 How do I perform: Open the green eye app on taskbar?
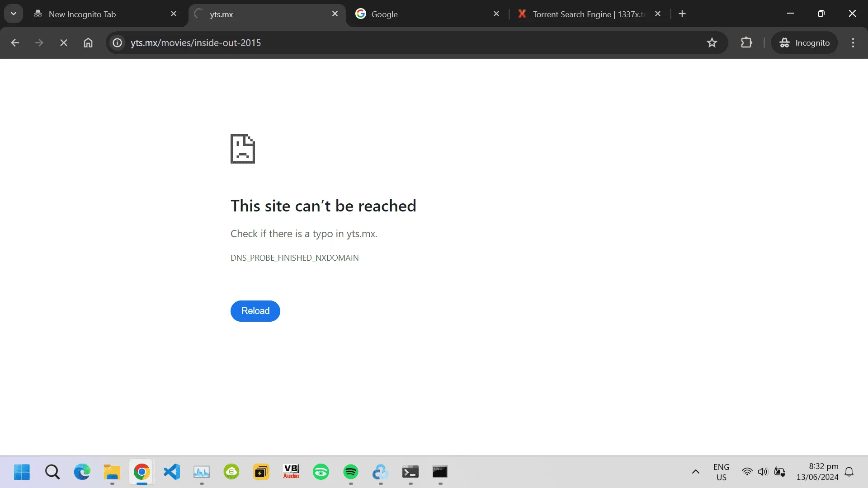[x=321, y=472]
